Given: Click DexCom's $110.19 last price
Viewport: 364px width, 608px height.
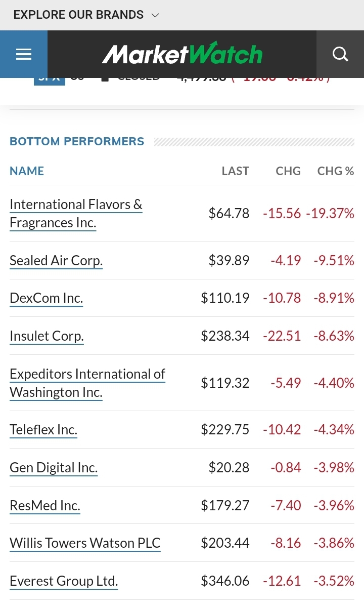Looking at the screenshot, I should click(x=225, y=298).
